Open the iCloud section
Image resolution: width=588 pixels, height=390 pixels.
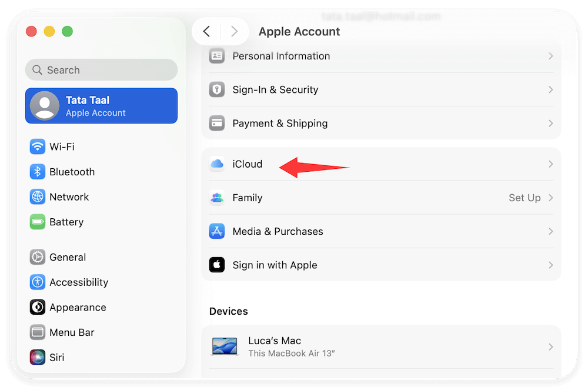pos(247,164)
